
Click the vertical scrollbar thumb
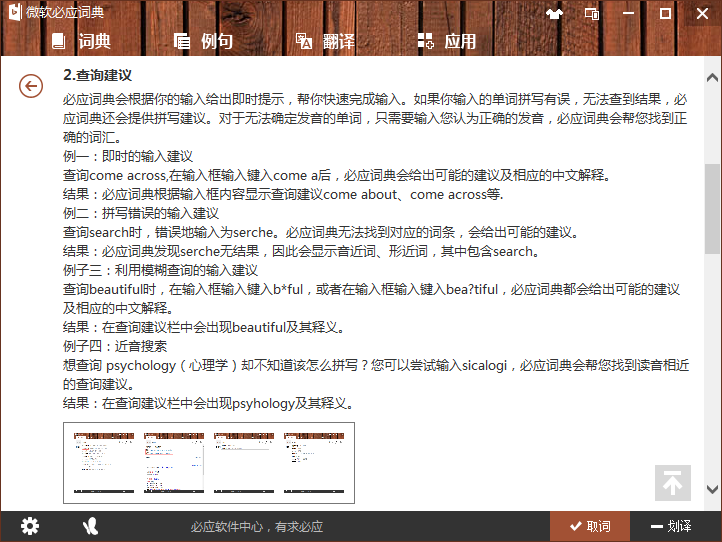pyautogui.click(x=712, y=209)
